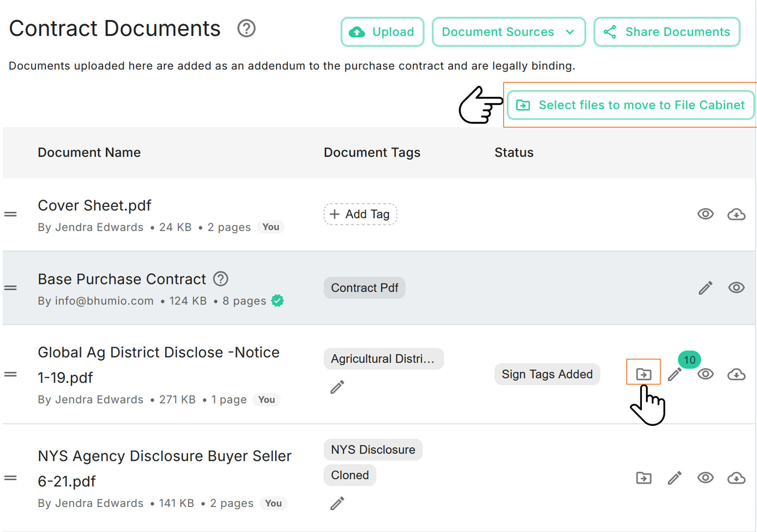Download Cover Sheet.pdf with the cloud icon
Screen dimensions: 757x532
[x=736, y=215]
